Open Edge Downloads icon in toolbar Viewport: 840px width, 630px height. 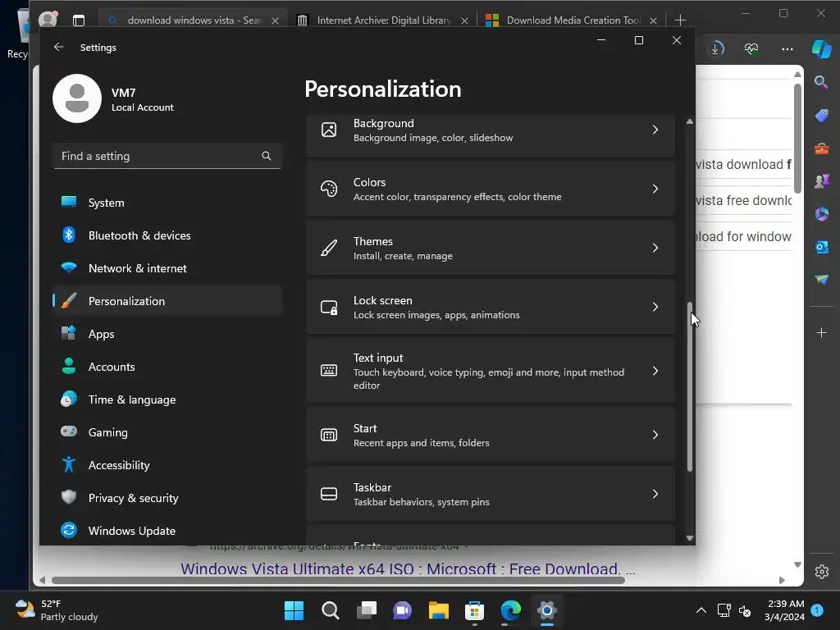click(x=716, y=48)
